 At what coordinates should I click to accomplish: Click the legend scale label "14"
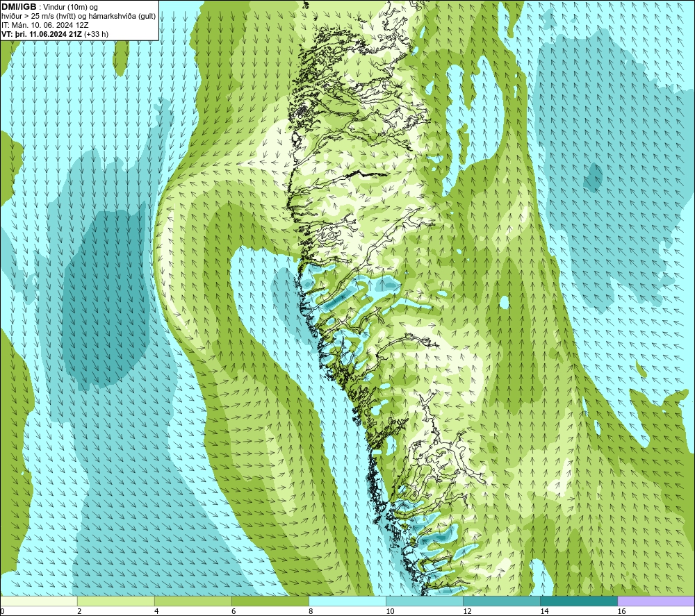coord(544,612)
